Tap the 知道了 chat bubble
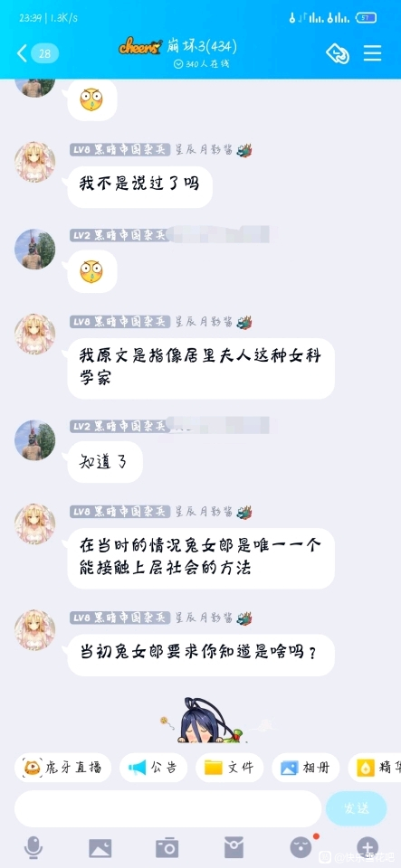401x868 pixels. (105, 462)
